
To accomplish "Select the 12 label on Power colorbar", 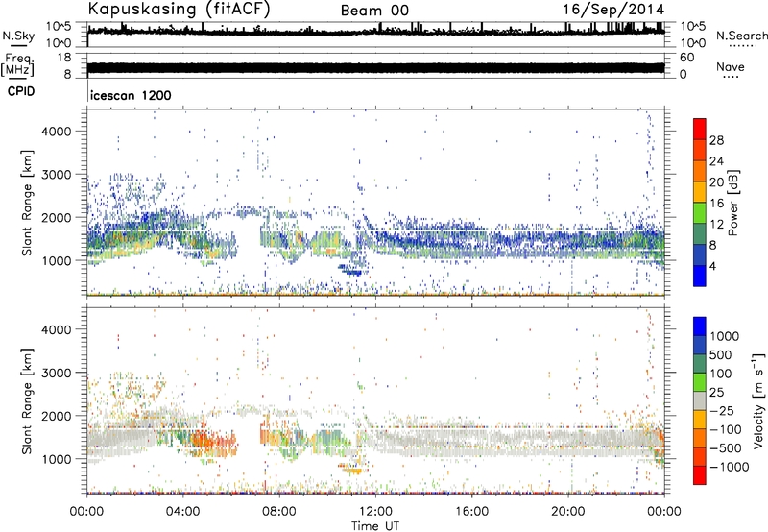I will (x=716, y=225).
